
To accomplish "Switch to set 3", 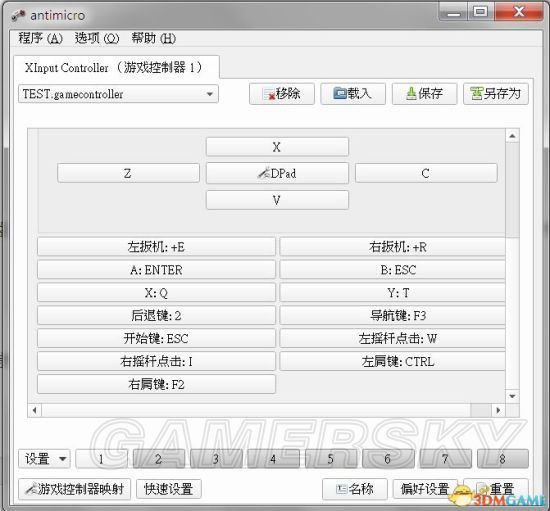I will 216,459.
